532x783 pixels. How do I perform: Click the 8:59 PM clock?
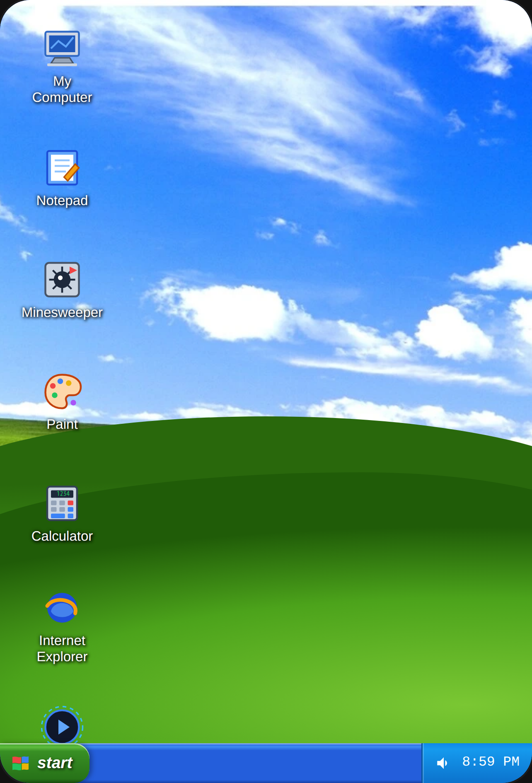(491, 761)
